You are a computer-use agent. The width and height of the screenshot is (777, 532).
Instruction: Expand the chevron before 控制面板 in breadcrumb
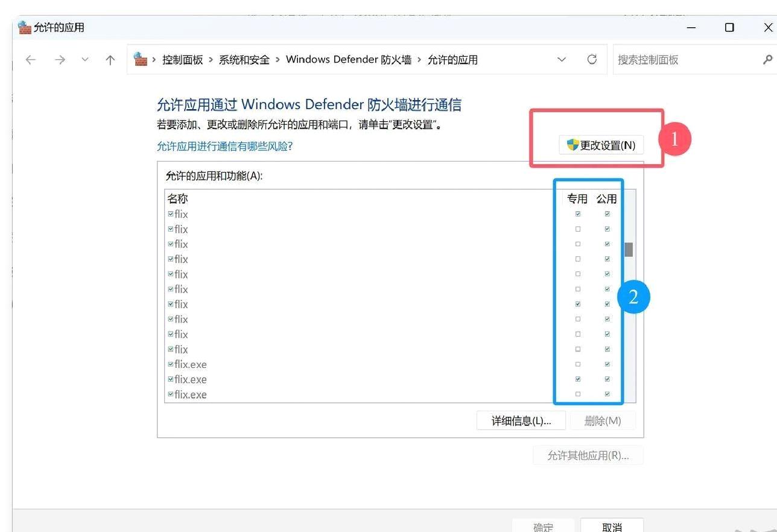point(154,60)
